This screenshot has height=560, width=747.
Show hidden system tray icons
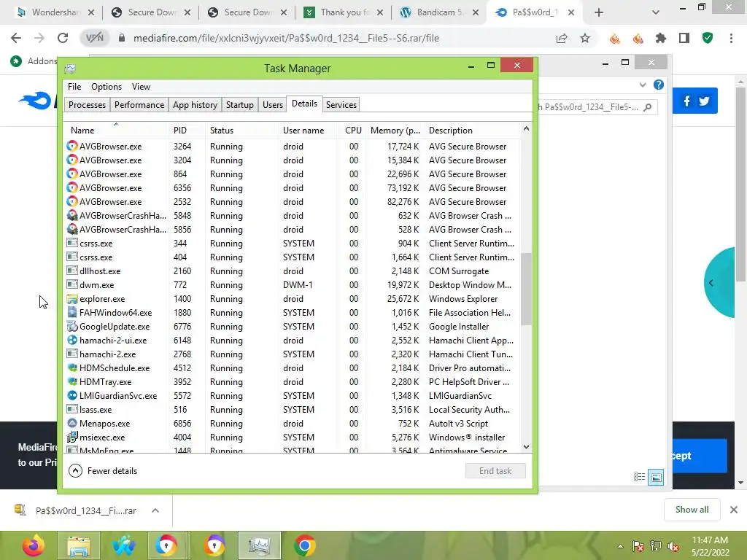click(620, 546)
